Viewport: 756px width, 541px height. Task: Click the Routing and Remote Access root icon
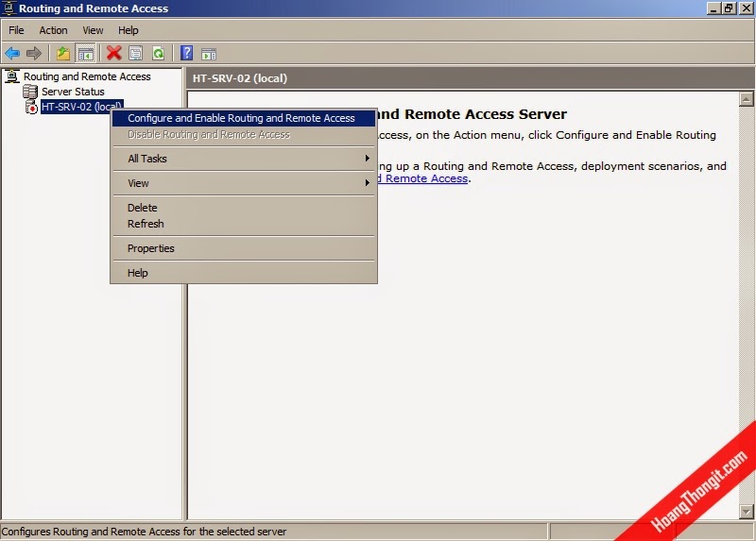[12, 76]
